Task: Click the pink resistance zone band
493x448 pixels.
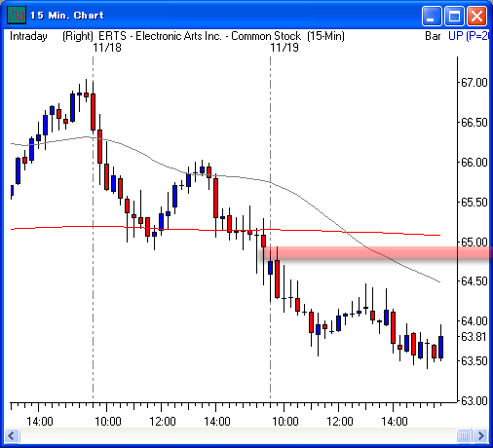Action: tap(377, 253)
